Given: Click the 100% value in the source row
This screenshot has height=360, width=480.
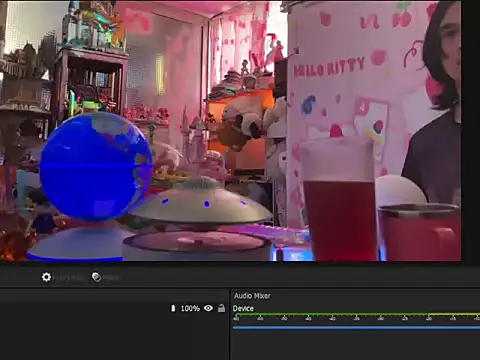Looking at the screenshot, I should 190,309.
